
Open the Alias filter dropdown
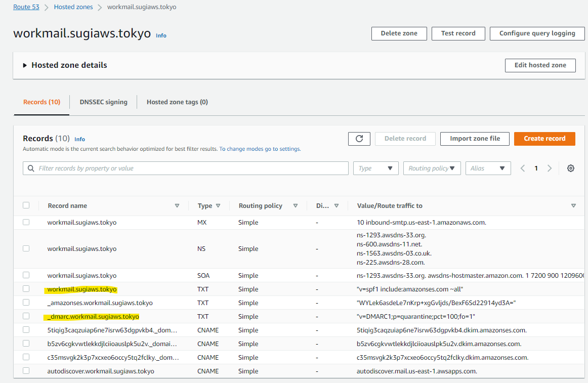488,168
